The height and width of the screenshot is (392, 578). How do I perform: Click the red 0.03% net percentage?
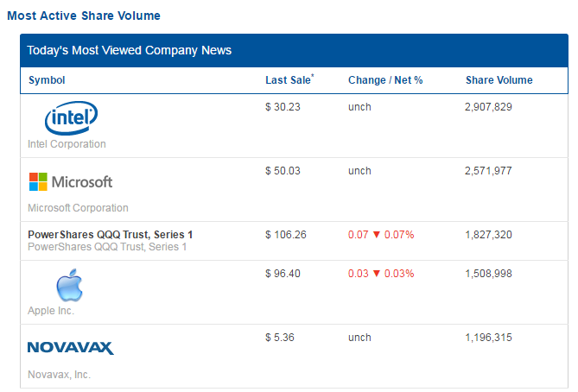coord(399,274)
